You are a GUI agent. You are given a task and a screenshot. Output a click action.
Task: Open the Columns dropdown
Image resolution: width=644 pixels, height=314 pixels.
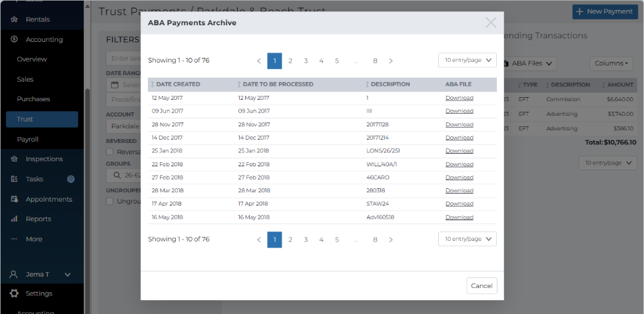click(611, 63)
